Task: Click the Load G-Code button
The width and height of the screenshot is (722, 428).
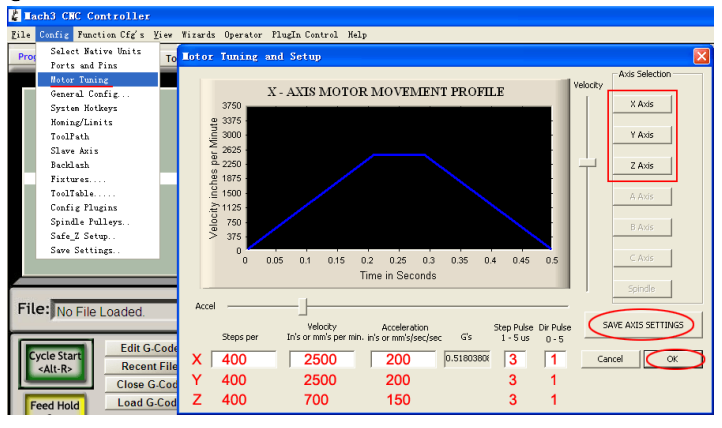Action: coord(141,403)
